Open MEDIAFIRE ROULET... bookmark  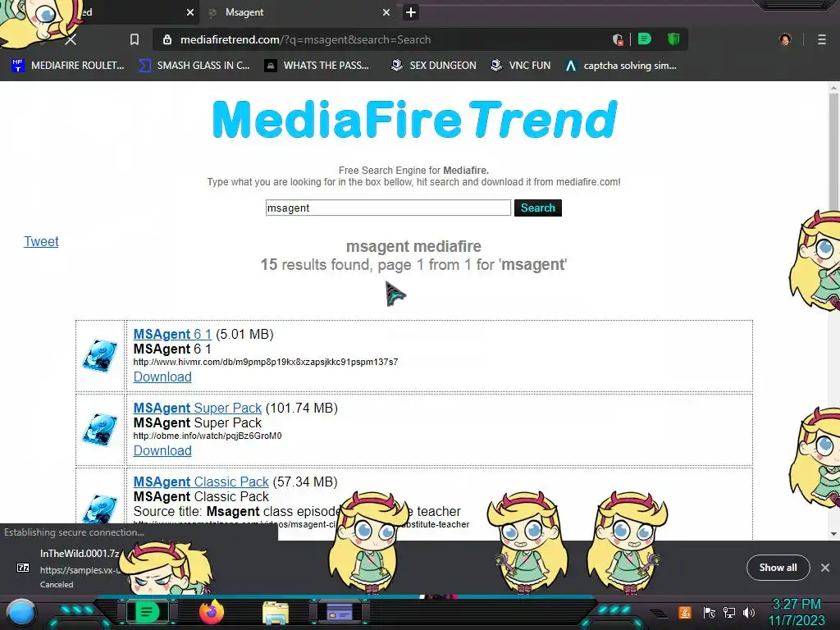(x=68, y=66)
